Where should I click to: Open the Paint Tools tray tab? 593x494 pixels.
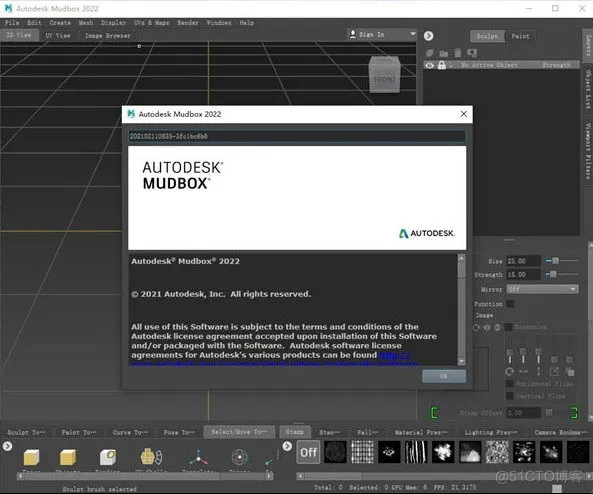tap(79, 432)
